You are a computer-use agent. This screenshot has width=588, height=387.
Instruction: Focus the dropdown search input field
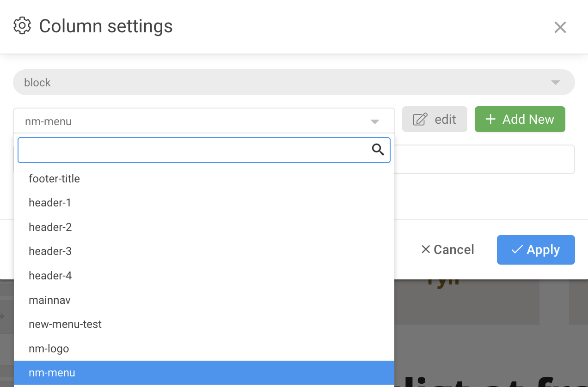pos(194,150)
